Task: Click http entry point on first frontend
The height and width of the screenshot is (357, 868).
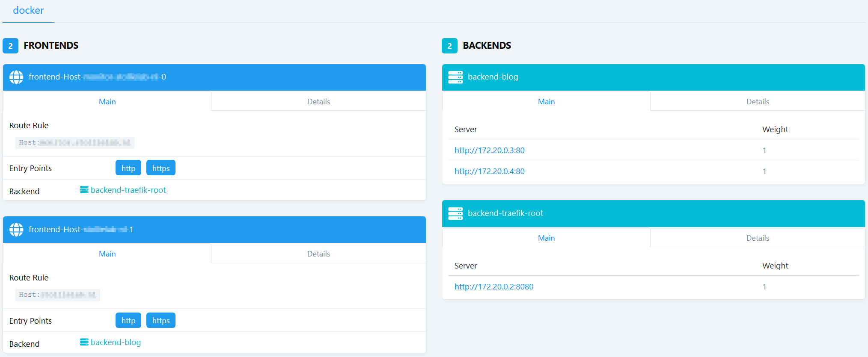Action: tap(128, 168)
